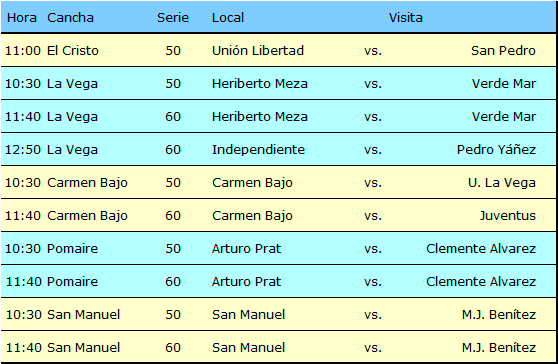Click the Local column header
This screenshot has width=558, height=364.
coord(228,17)
